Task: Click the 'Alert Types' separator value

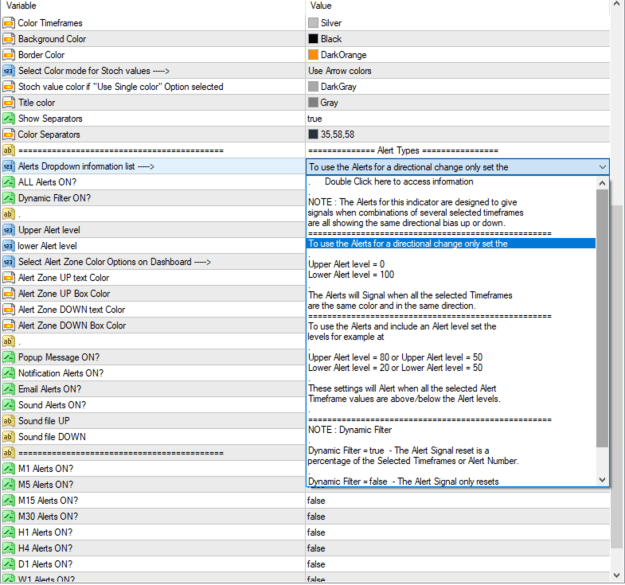Action: pyautogui.click(x=403, y=151)
